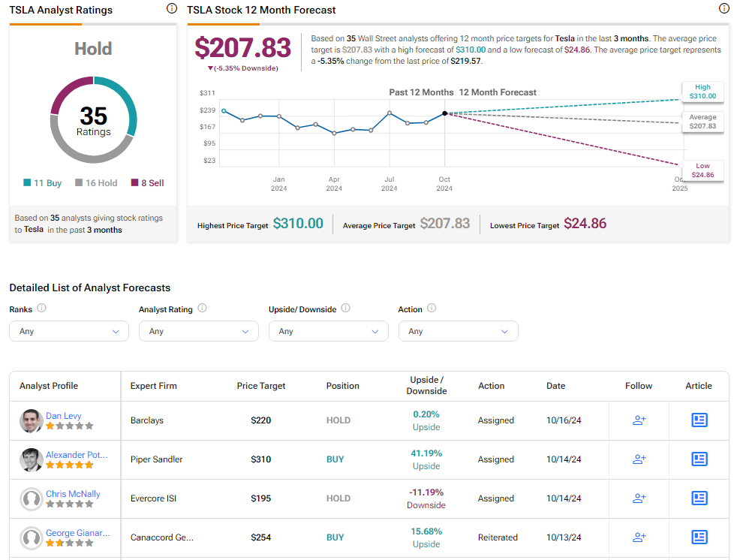Follow analyst Chris McNally
737x560 pixels.
pyautogui.click(x=639, y=498)
